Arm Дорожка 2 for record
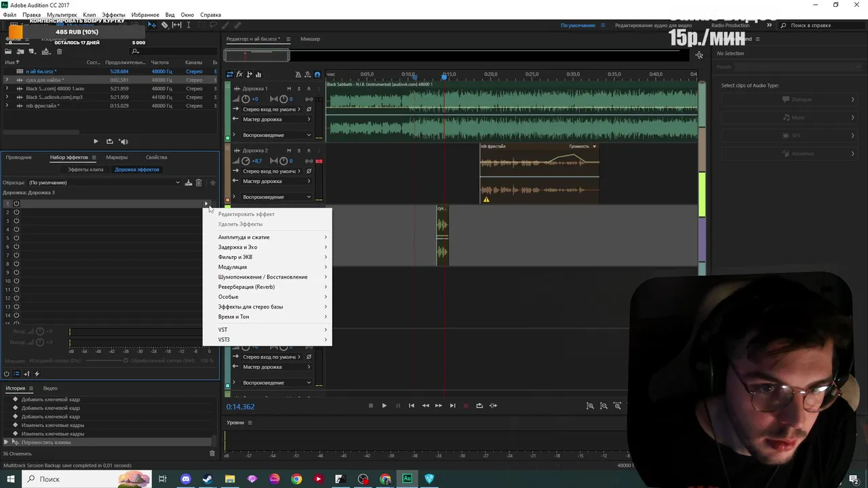The width and height of the screenshot is (868, 488). (309, 150)
